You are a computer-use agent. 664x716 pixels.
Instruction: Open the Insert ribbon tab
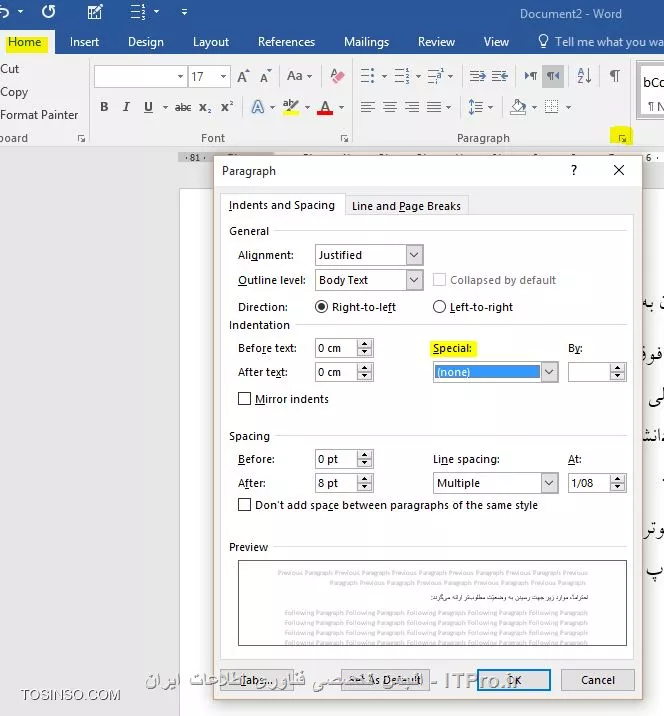point(84,42)
